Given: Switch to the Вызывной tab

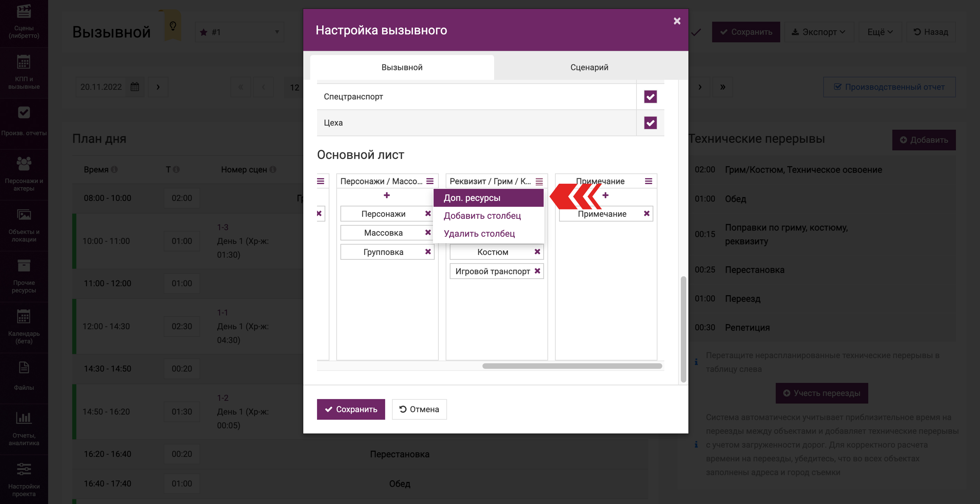Looking at the screenshot, I should point(402,67).
